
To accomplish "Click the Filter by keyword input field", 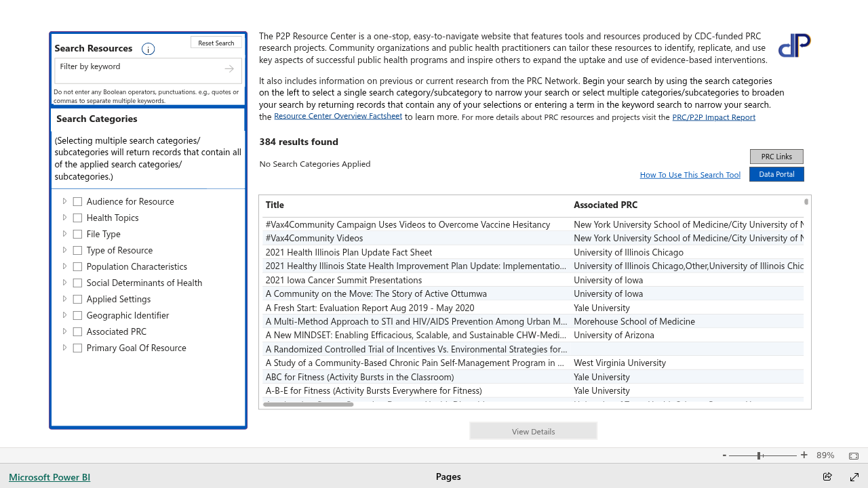I will click(x=139, y=67).
